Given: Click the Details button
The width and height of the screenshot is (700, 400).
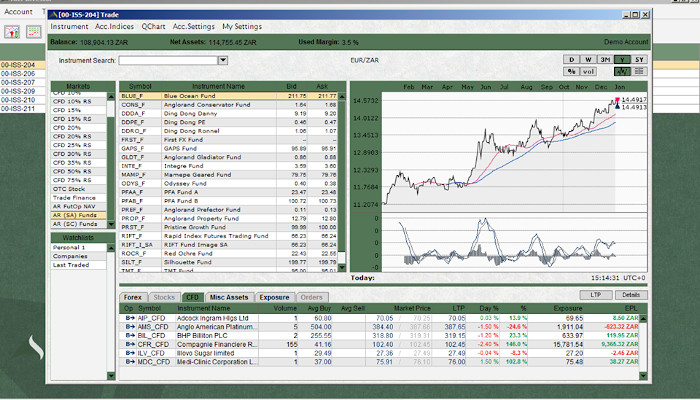Looking at the screenshot, I should [630, 295].
